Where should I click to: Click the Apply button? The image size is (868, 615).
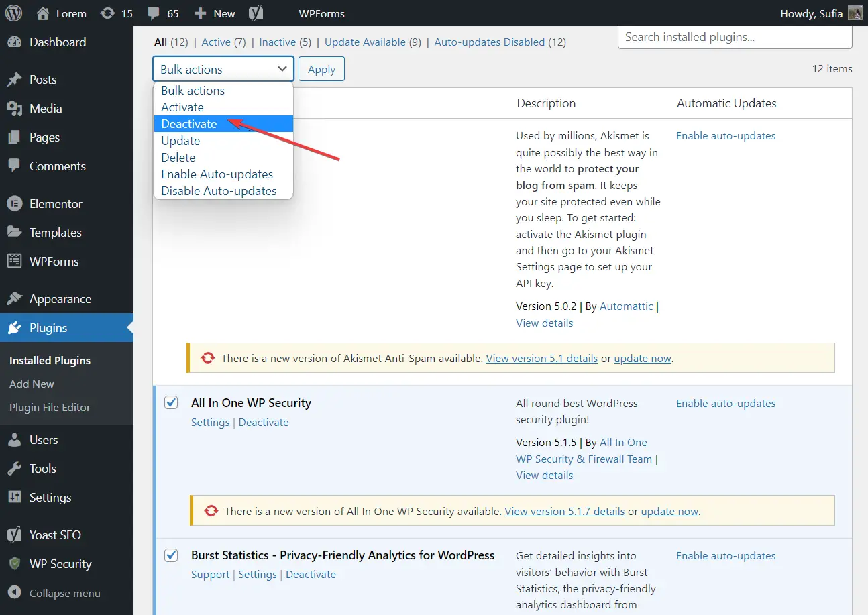pyautogui.click(x=321, y=69)
